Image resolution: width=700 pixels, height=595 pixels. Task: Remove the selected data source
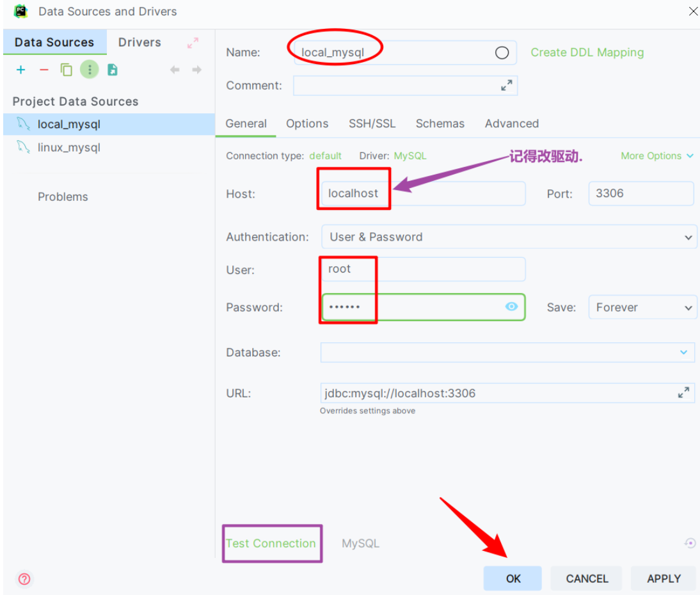(44, 69)
